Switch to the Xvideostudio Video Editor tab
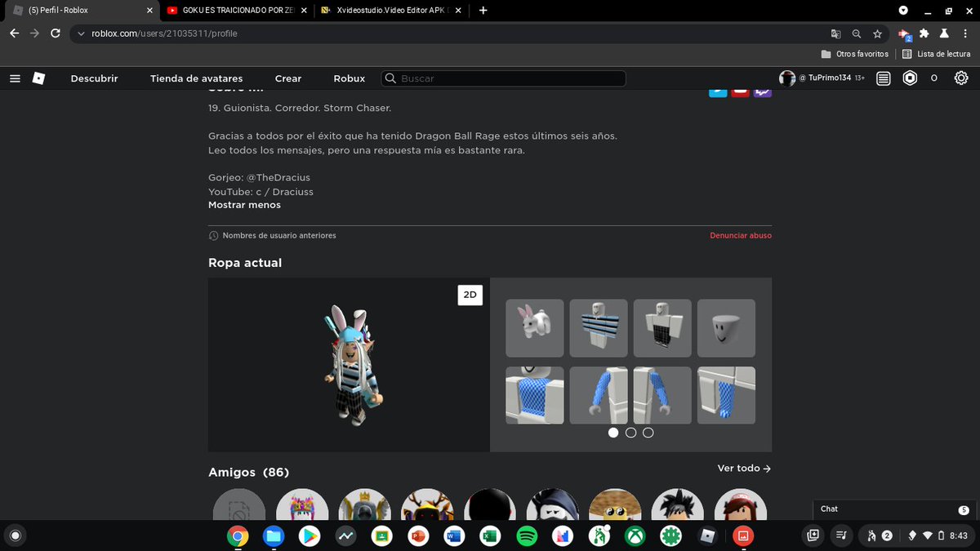Image resolution: width=980 pixels, height=551 pixels. [x=392, y=11]
